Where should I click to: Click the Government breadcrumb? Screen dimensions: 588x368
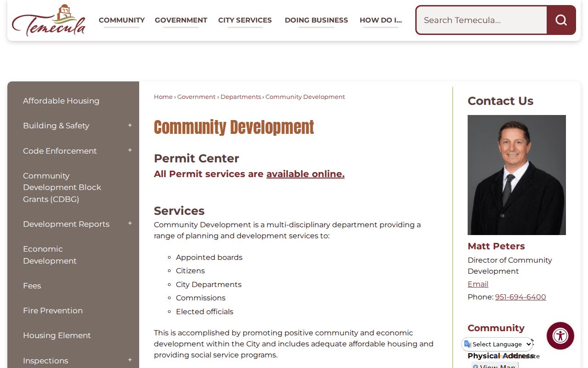[196, 97]
